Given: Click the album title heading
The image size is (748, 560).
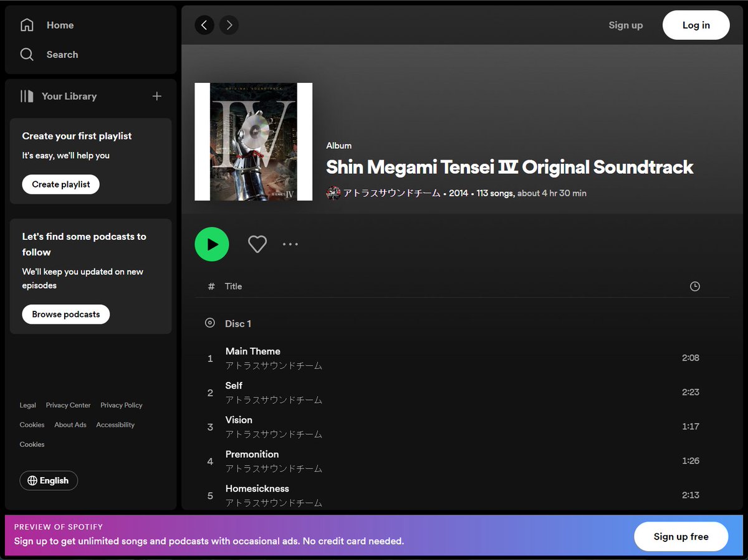Looking at the screenshot, I should coord(510,167).
